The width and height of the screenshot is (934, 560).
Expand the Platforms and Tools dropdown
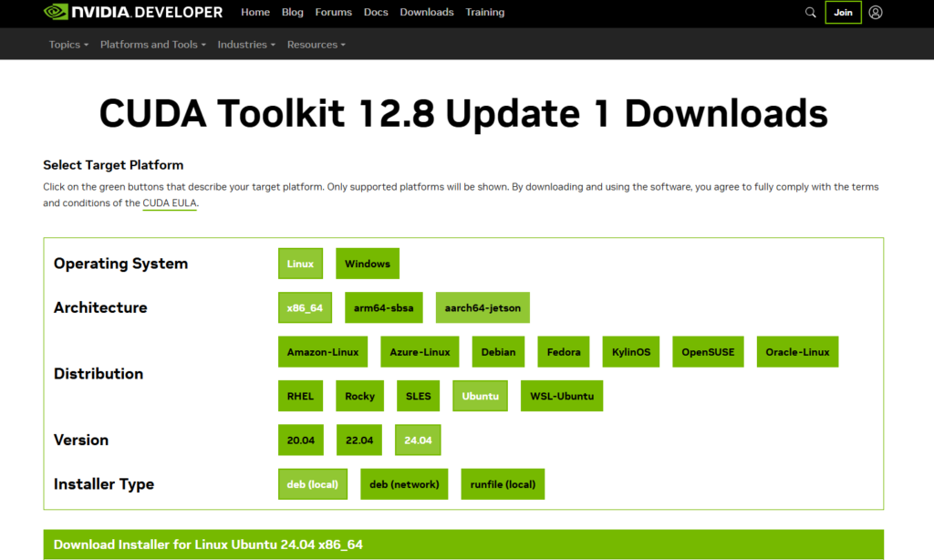click(x=153, y=45)
